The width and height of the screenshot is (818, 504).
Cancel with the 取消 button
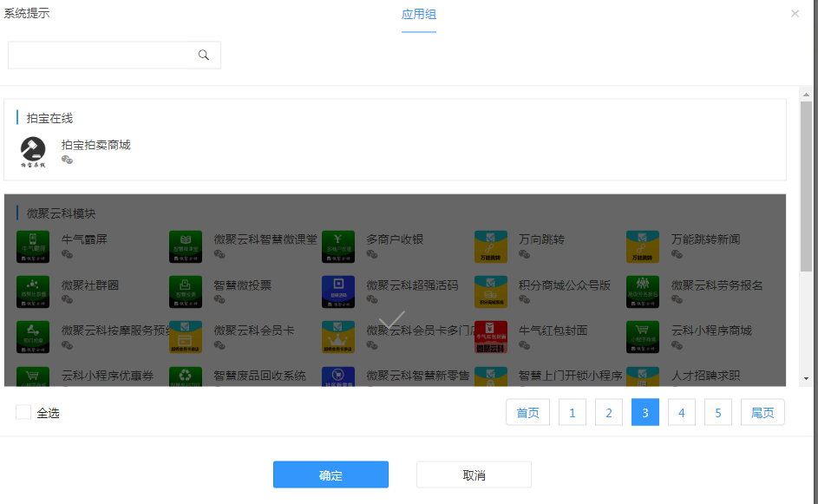point(474,475)
